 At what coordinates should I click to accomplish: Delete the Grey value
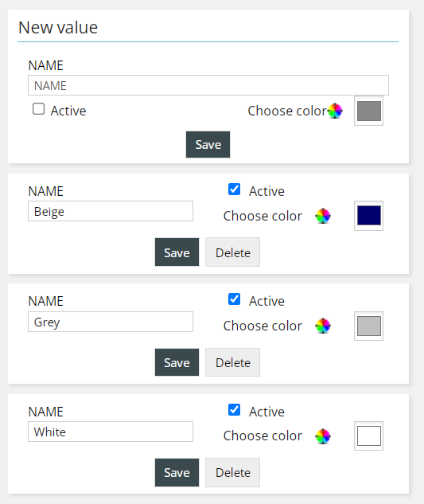[x=232, y=362]
